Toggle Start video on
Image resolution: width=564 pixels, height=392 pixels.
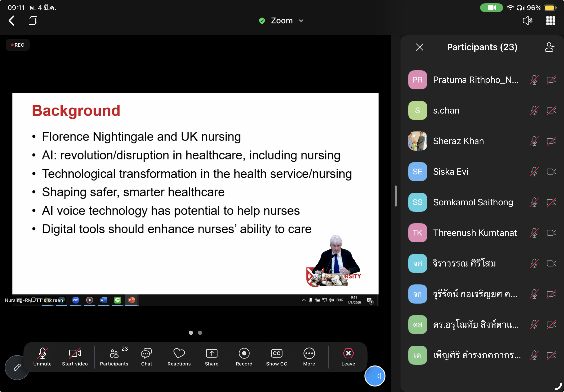(x=75, y=357)
